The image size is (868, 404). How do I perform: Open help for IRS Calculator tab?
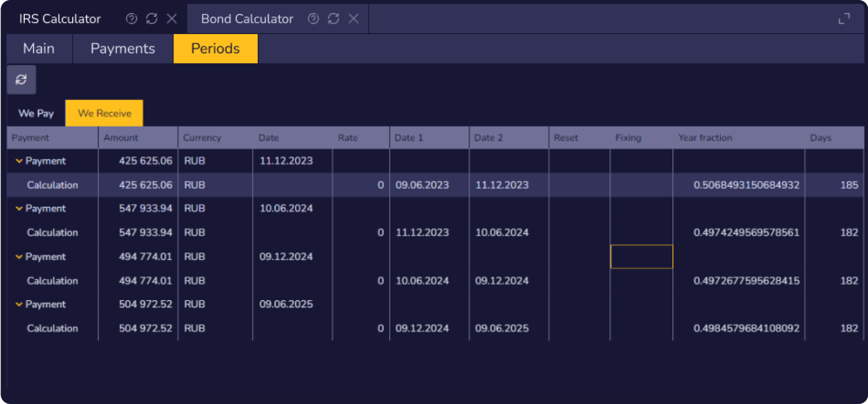131,18
